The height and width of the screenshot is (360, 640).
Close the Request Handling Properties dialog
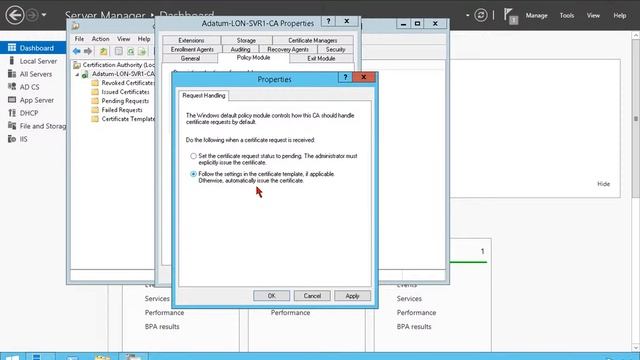[x=364, y=77]
